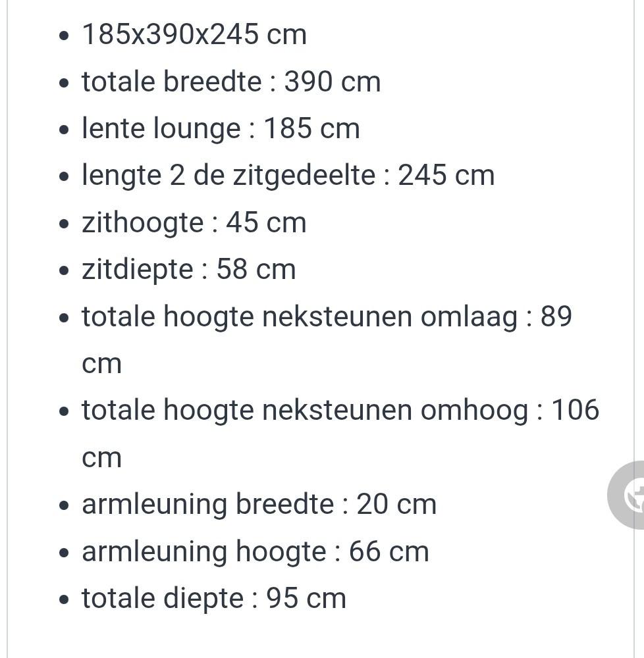Tap the gray floating chat bubble icon
This screenshot has width=644, height=658.
coord(626,495)
